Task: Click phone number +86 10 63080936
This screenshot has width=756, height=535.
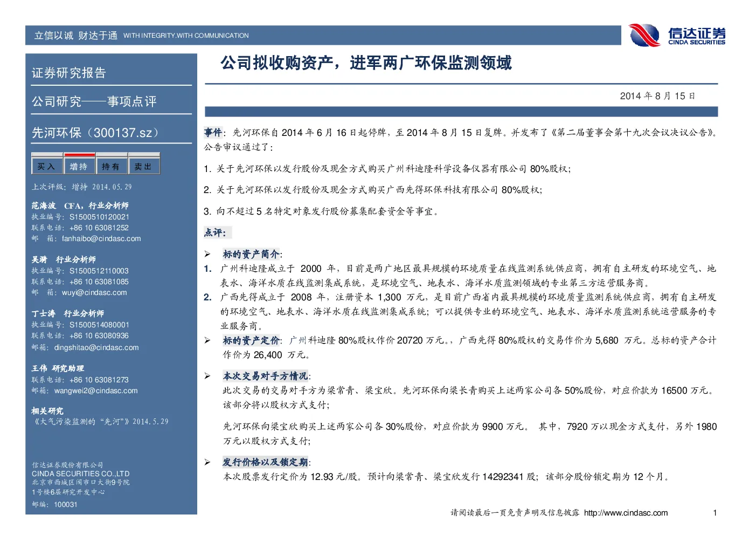Action: tap(99, 335)
